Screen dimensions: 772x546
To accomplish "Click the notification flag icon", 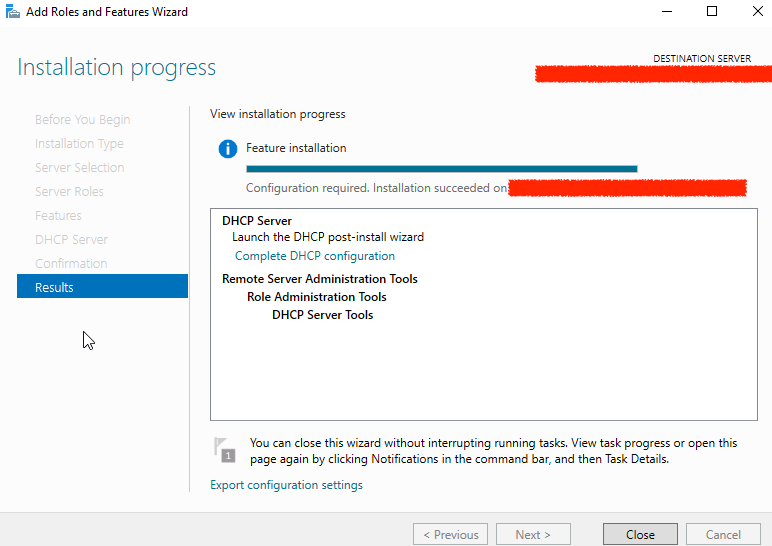I will pos(224,450).
